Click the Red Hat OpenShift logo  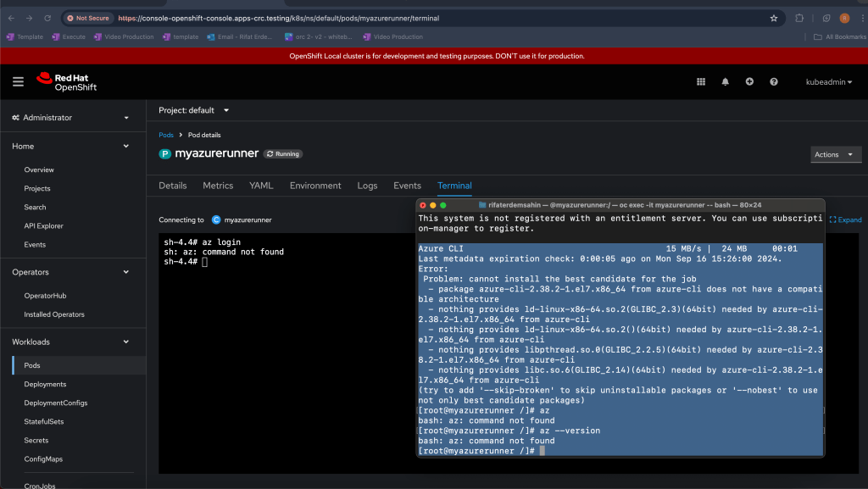66,82
